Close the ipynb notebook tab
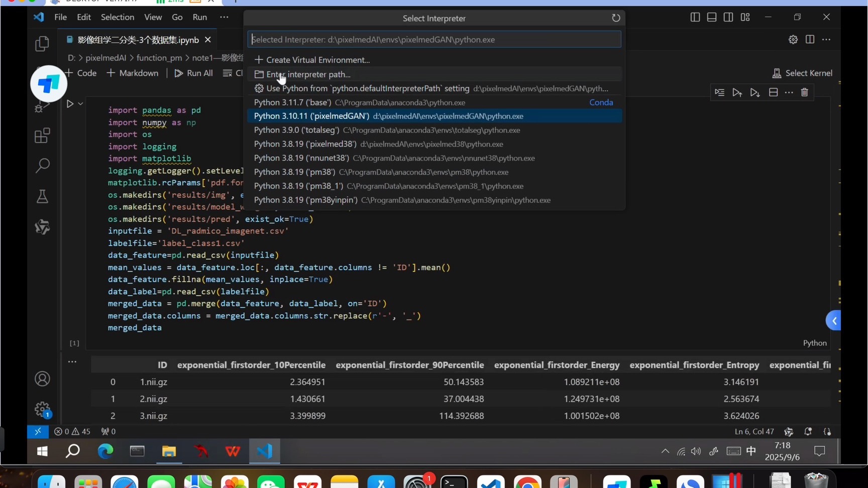The width and height of the screenshot is (868, 488). [208, 40]
